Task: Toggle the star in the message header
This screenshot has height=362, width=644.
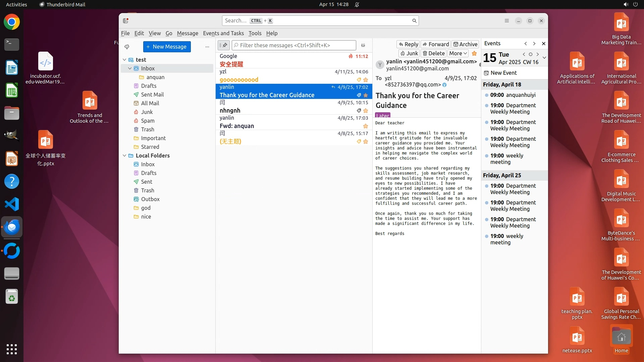Action: 474,53
